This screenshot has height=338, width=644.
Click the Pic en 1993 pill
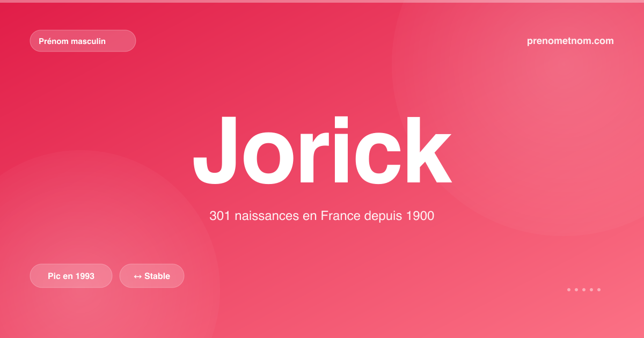click(71, 276)
